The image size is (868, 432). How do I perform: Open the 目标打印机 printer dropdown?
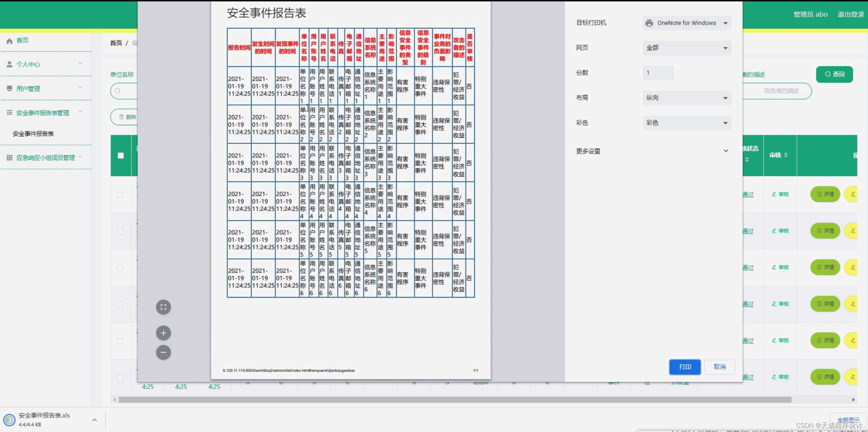(687, 23)
